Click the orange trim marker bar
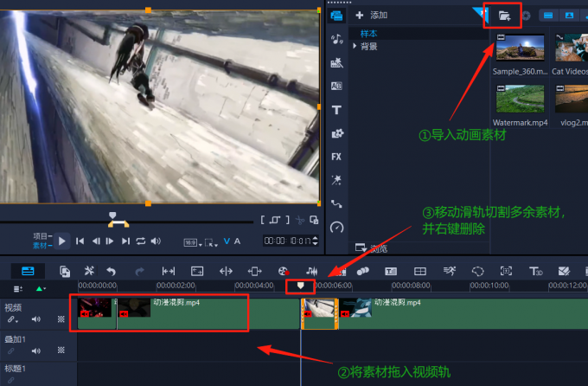Image resolution: width=588 pixels, height=386 pixels. [118, 224]
